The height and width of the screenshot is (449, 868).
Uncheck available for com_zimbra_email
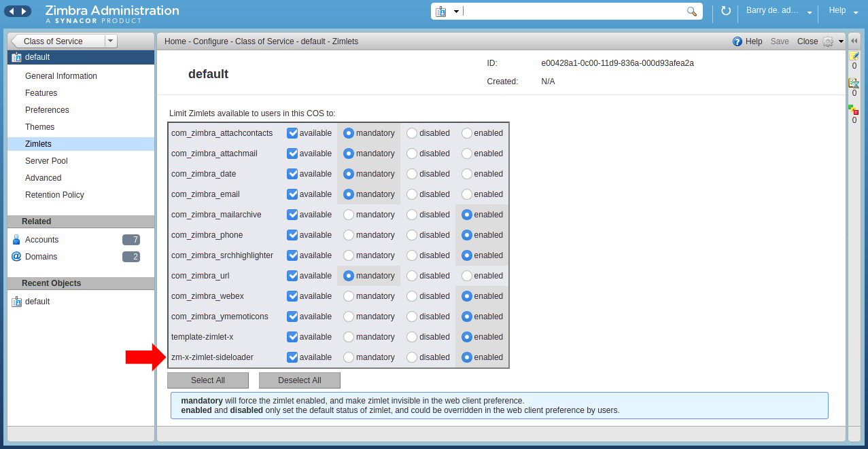tap(292, 194)
